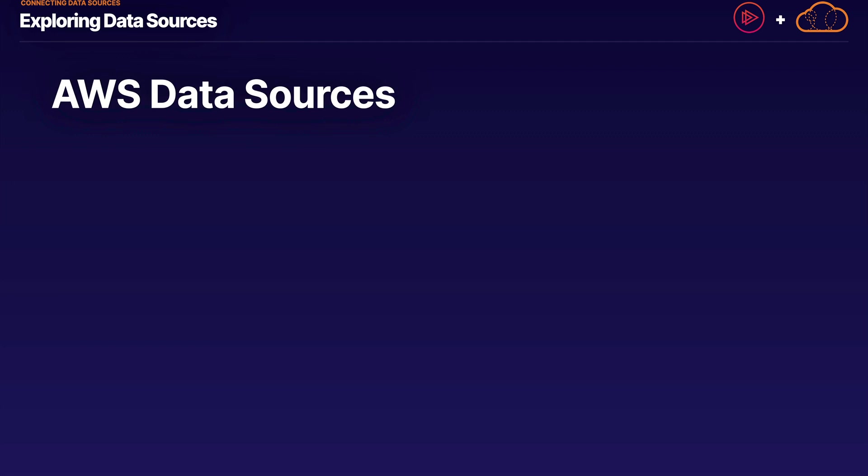
Task: Select the orange "CONNECTING DATA SOURCES" section label
Action: coord(71,3)
